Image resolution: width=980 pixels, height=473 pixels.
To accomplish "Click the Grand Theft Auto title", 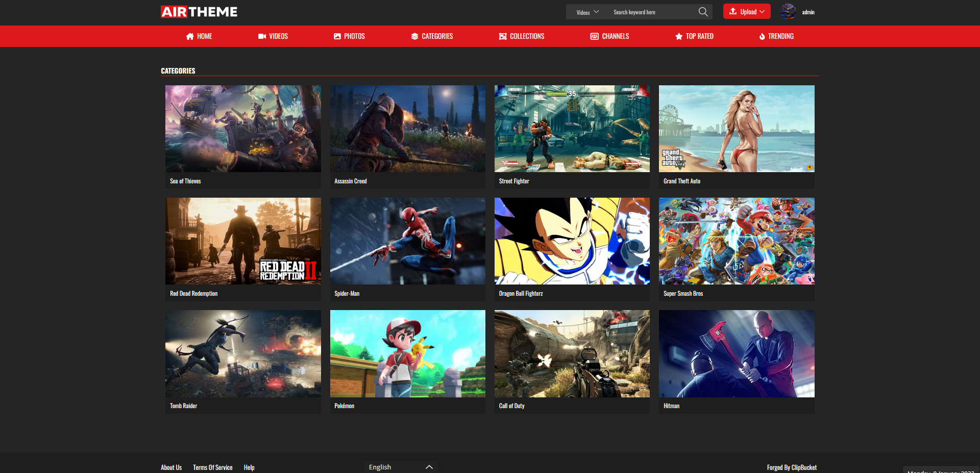I will coord(681,181).
